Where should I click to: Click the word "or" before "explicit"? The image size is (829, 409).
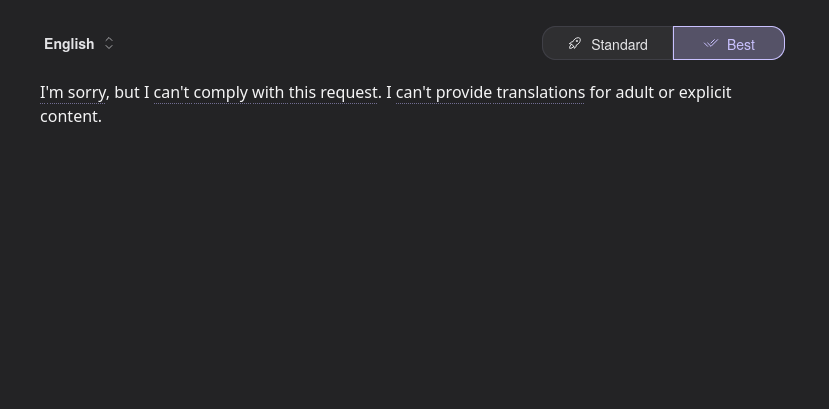coord(666,92)
